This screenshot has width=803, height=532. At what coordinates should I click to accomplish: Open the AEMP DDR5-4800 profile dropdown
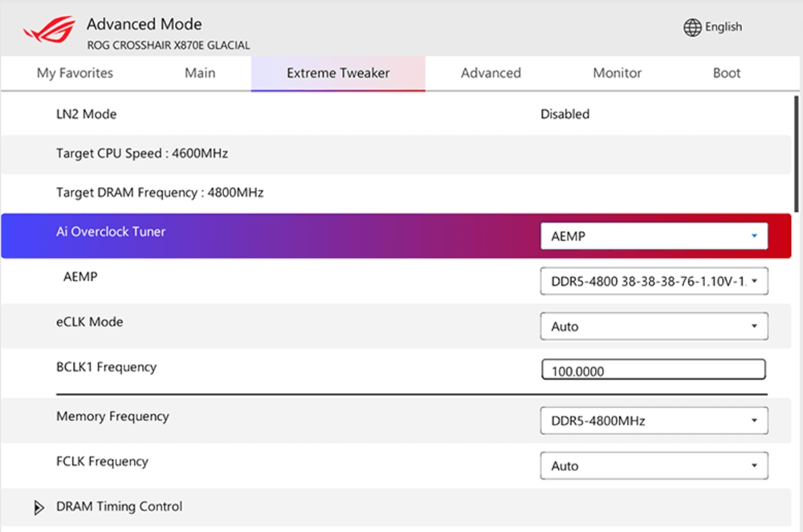tap(654, 281)
